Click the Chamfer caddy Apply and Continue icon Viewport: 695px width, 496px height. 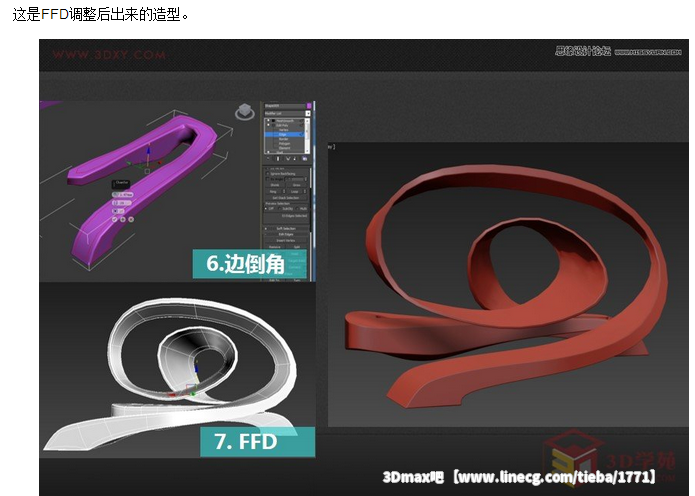(123, 219)
